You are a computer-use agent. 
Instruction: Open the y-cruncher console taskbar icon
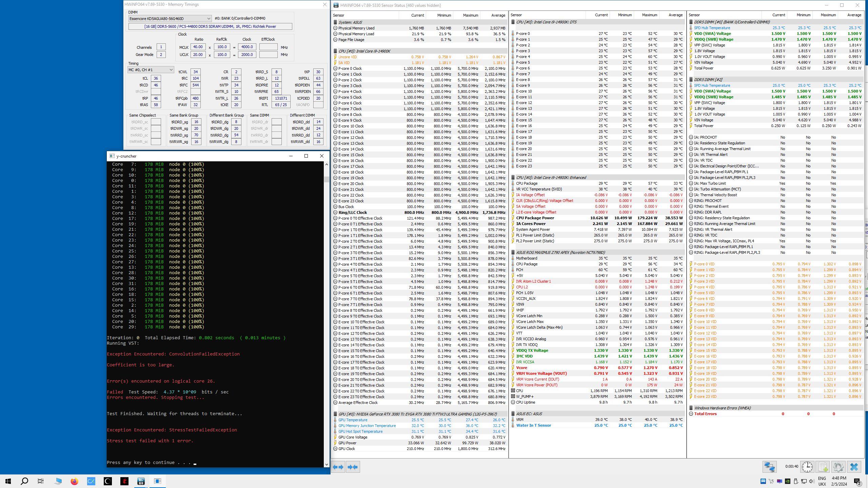point(157,481)
